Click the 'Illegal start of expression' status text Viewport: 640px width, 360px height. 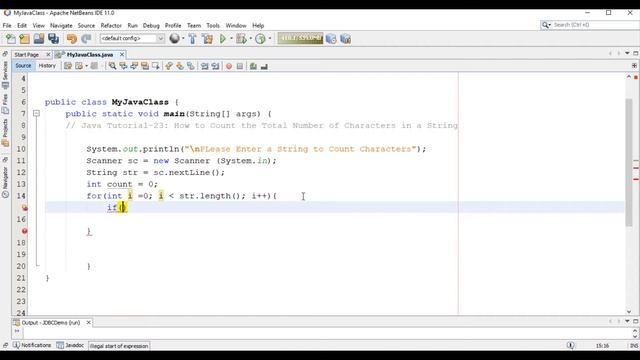119,346
